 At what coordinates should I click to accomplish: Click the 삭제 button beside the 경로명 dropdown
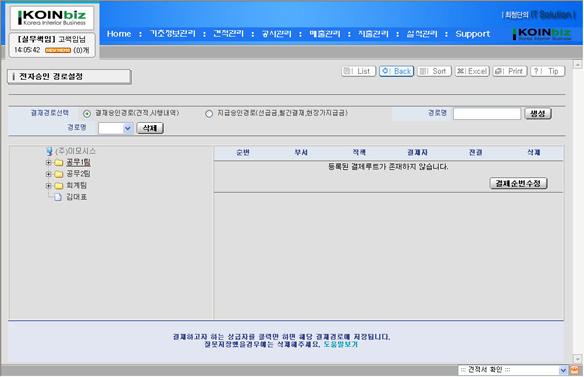click(x=150, y=128)
